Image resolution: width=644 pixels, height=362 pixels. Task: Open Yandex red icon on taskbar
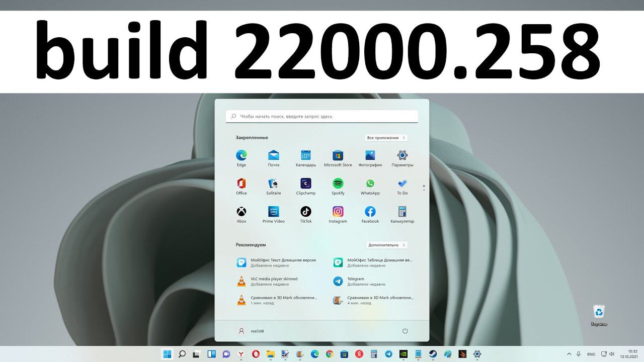click(359, 354)
